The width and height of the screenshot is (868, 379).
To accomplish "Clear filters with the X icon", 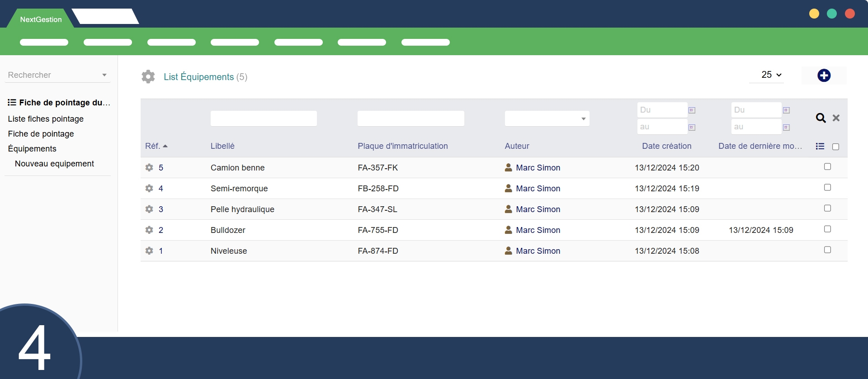I will pyautogui.click(x=836, y=118).
